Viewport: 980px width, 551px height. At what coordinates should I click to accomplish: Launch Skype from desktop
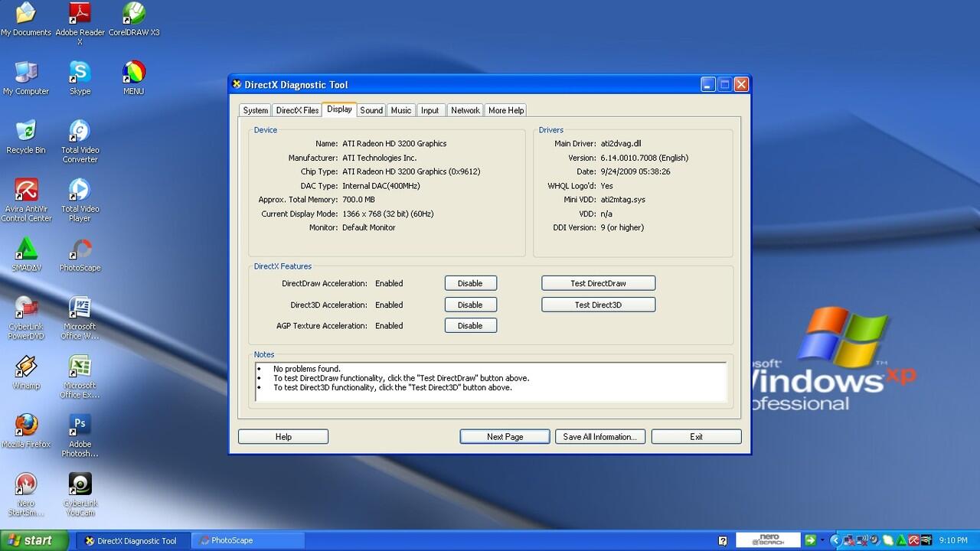[x=80, y=78]
